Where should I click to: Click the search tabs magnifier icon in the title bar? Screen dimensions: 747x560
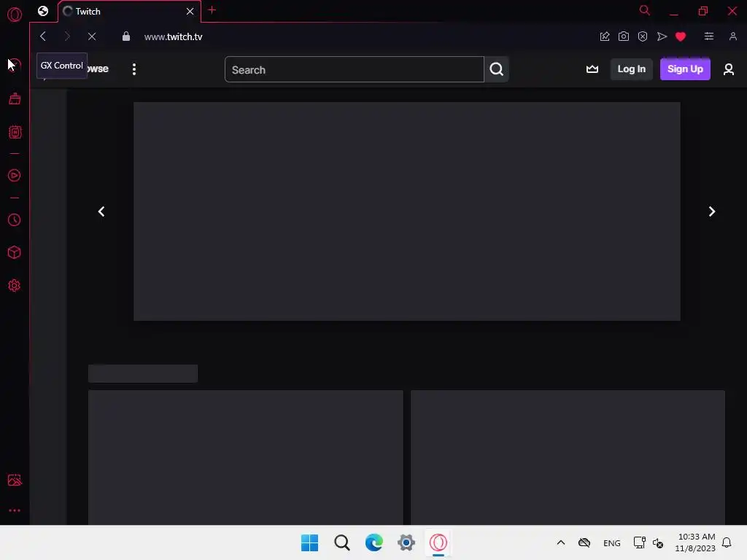(645, 10)
